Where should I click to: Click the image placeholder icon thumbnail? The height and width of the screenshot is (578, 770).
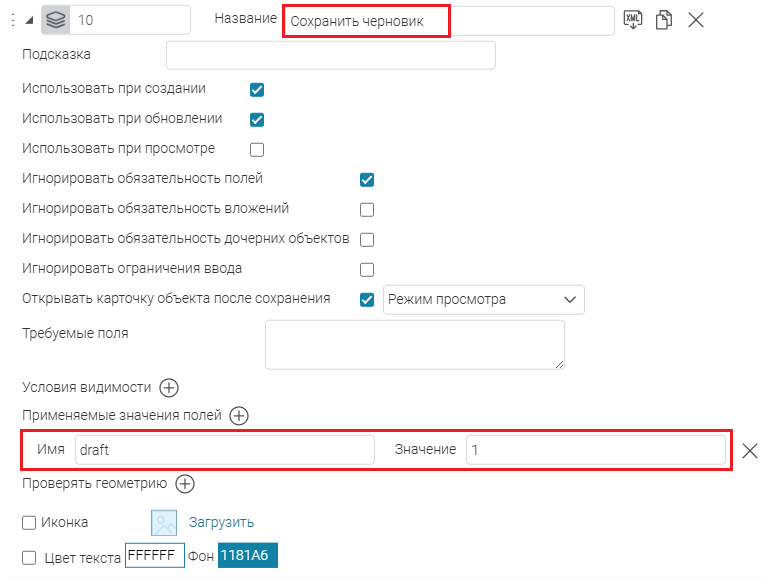(164, 522)
